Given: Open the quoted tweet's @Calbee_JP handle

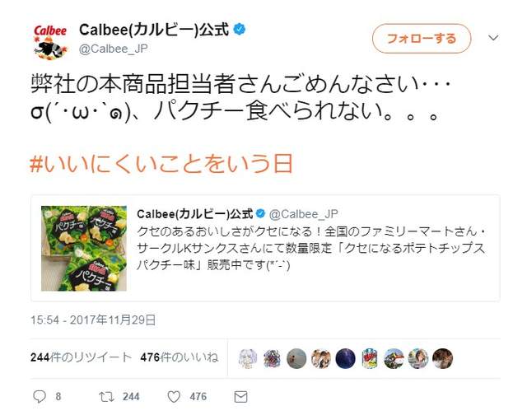Looking at the screenshot, I should pos(304,213).
